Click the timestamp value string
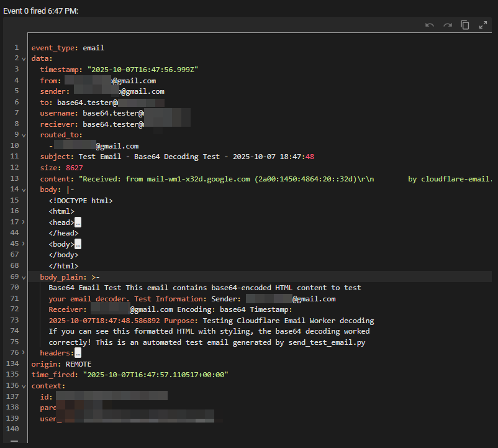The width and height of the screenshot is (498, 448). pyautogui.click(x=142, y=70)
